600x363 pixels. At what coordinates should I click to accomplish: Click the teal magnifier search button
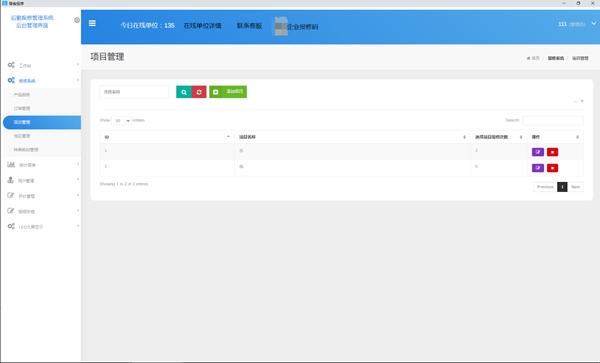tap(184, 92)
